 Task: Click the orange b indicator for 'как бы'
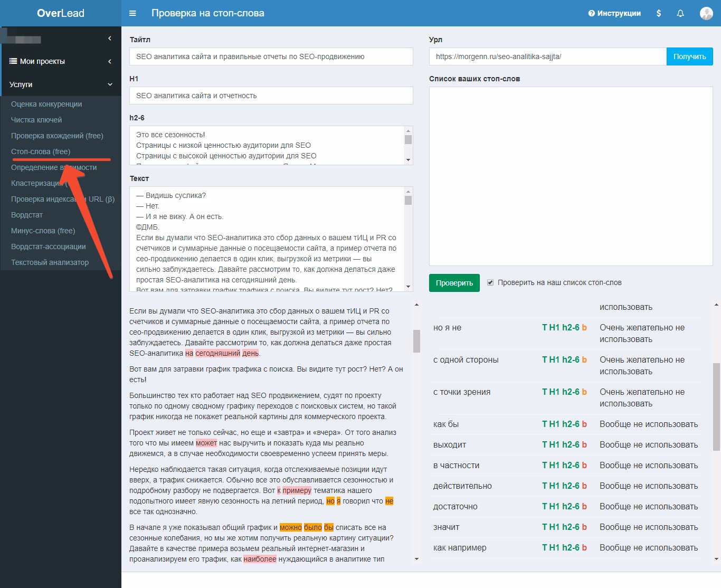584,424
